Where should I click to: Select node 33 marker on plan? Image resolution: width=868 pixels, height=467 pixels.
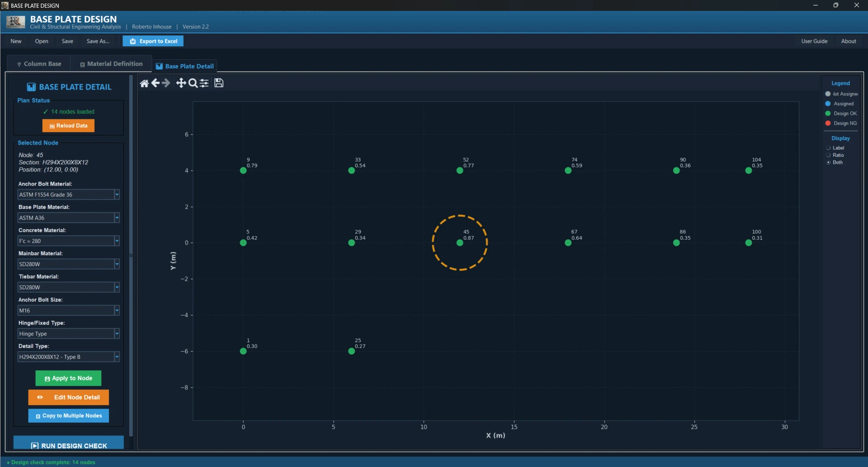click(351, 171)
